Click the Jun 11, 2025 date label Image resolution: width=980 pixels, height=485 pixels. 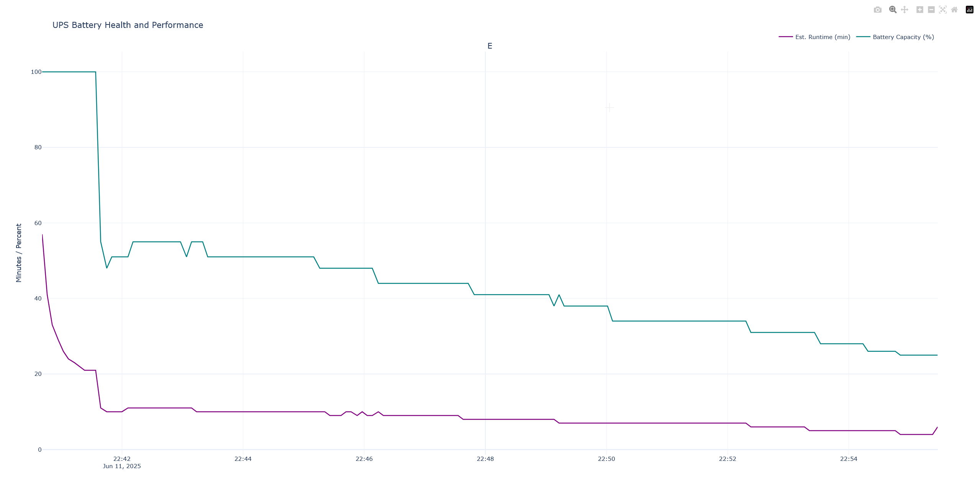point(122,466)
